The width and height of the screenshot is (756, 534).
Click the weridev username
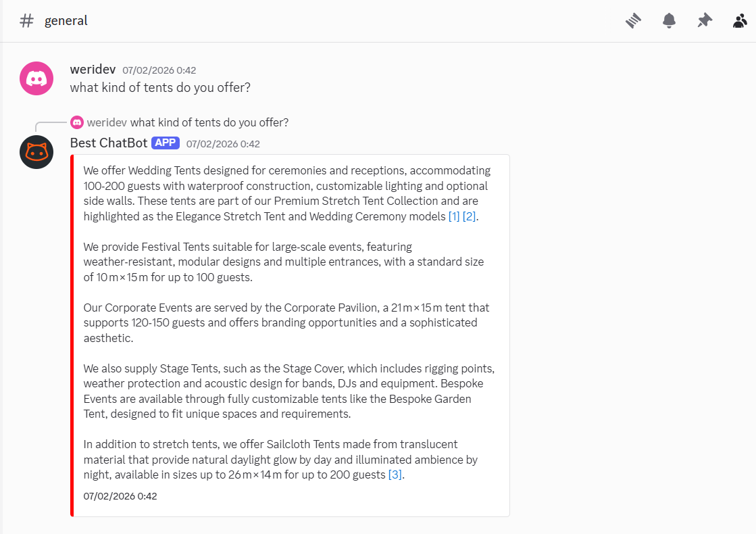[x=93, y=69]
